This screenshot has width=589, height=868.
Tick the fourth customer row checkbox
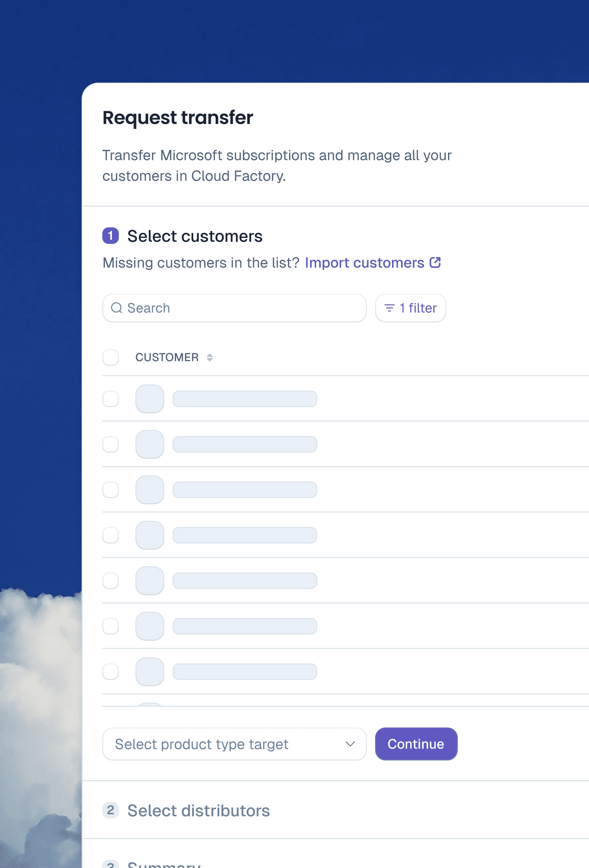pos(111,535)
